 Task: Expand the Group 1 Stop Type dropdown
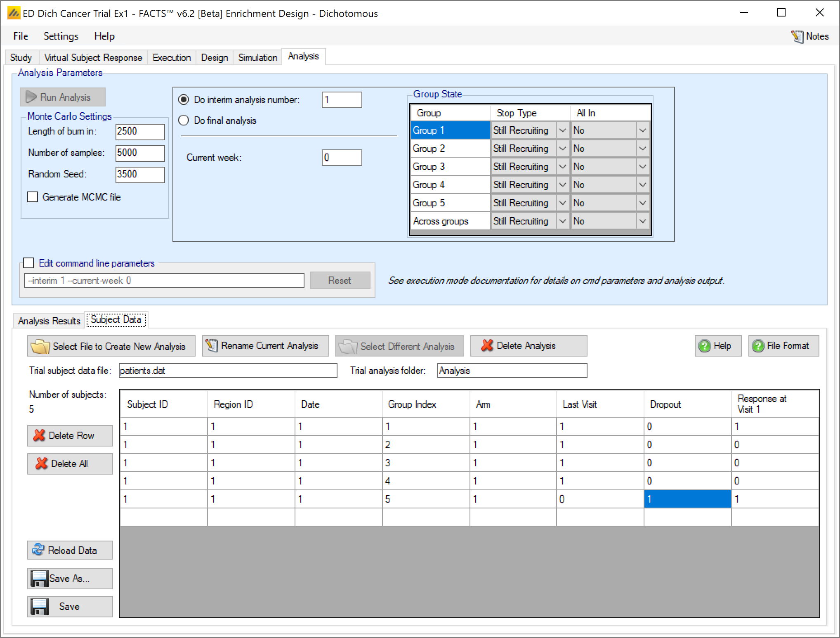[x=562, y=130]
